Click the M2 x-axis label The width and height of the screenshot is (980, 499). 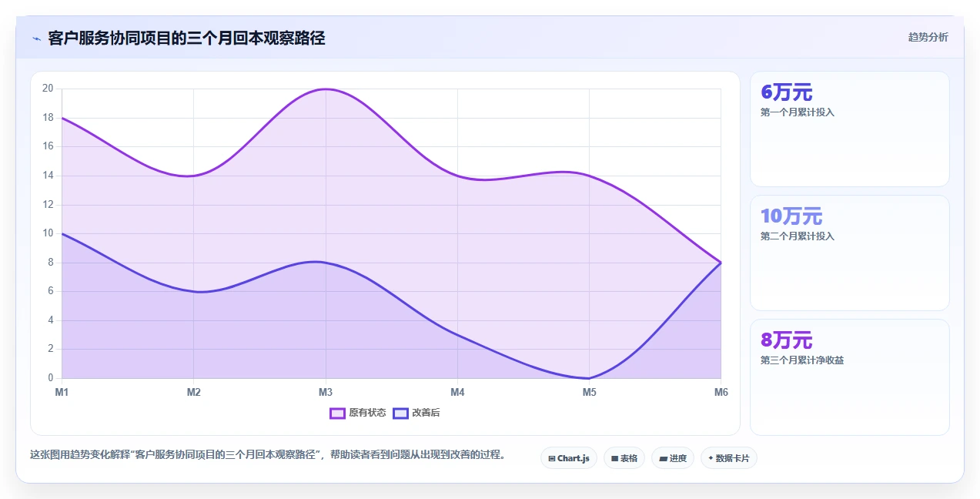coord(194,393)
